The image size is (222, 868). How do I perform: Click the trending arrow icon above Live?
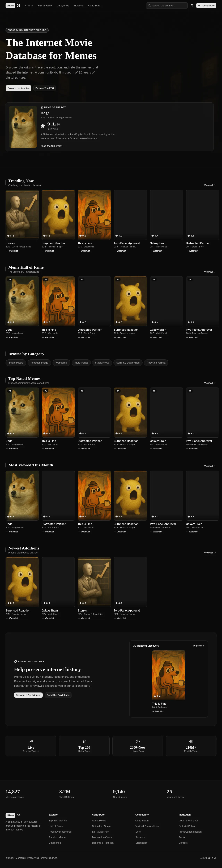click(x=31, y=741)
